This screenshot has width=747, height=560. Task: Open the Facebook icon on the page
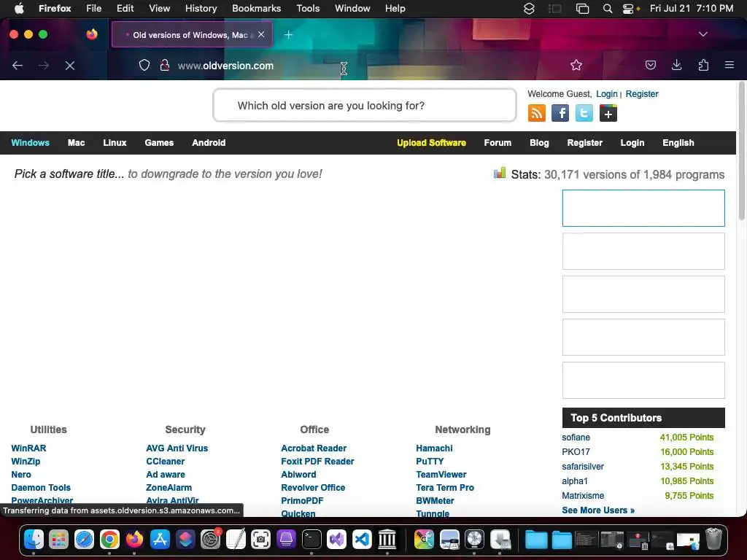tap(560, 113)
